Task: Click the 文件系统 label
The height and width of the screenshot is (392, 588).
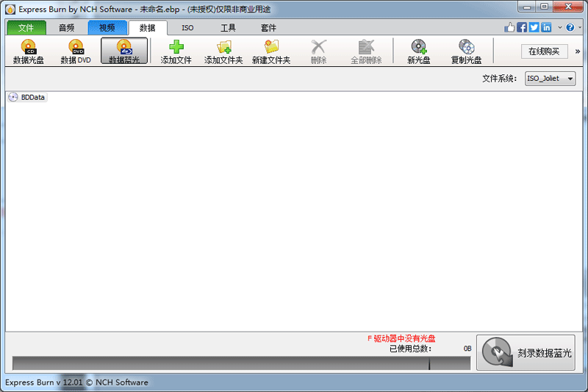Action: (x=500, y=79)
